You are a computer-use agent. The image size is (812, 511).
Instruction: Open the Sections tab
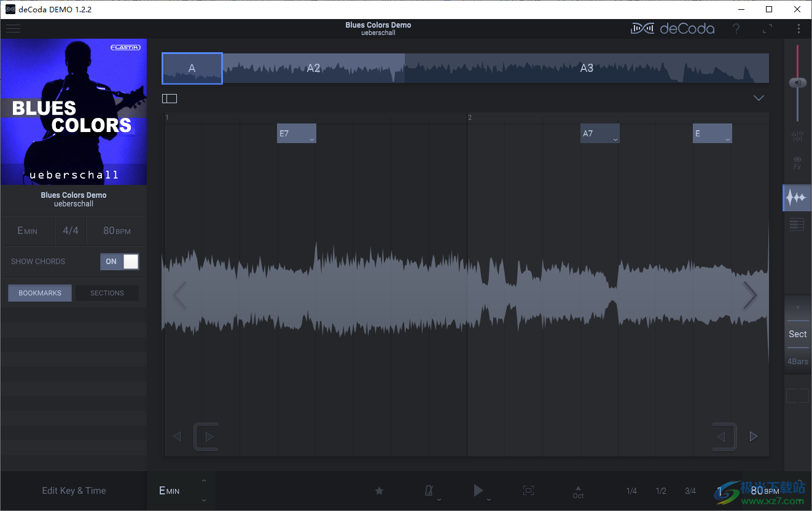point(107,293)
